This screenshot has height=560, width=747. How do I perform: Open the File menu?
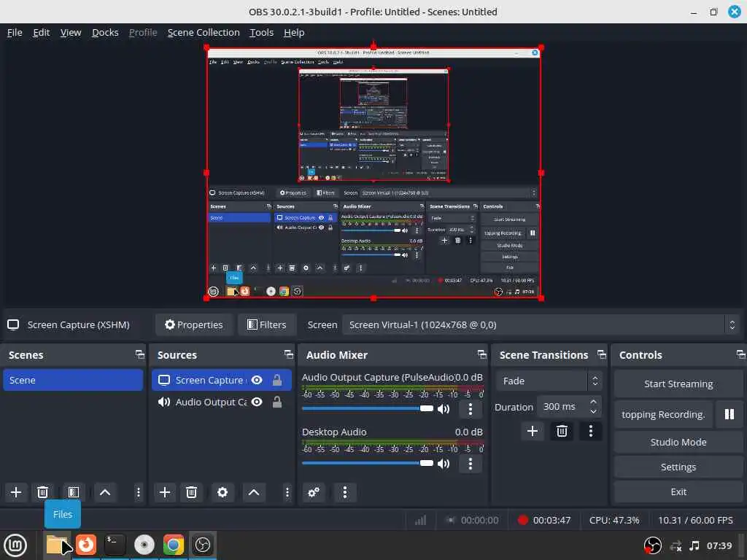[x=15, y=32]
